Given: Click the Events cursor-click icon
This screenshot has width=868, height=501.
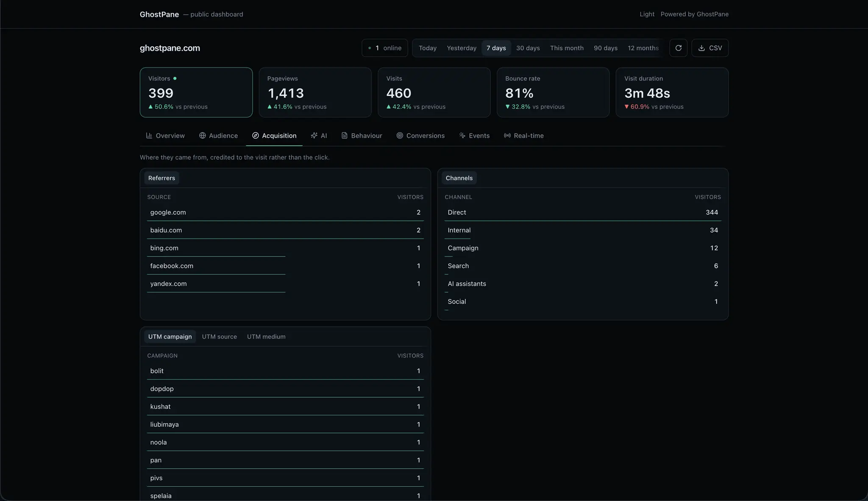Looking at the screenshot, I should point(462,136).
